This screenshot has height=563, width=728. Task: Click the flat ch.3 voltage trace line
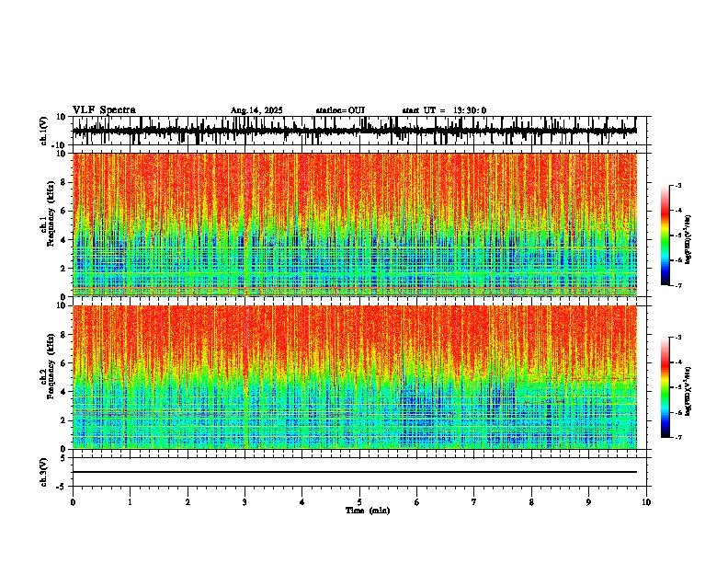pyautogui.click(x=354, y=472)
